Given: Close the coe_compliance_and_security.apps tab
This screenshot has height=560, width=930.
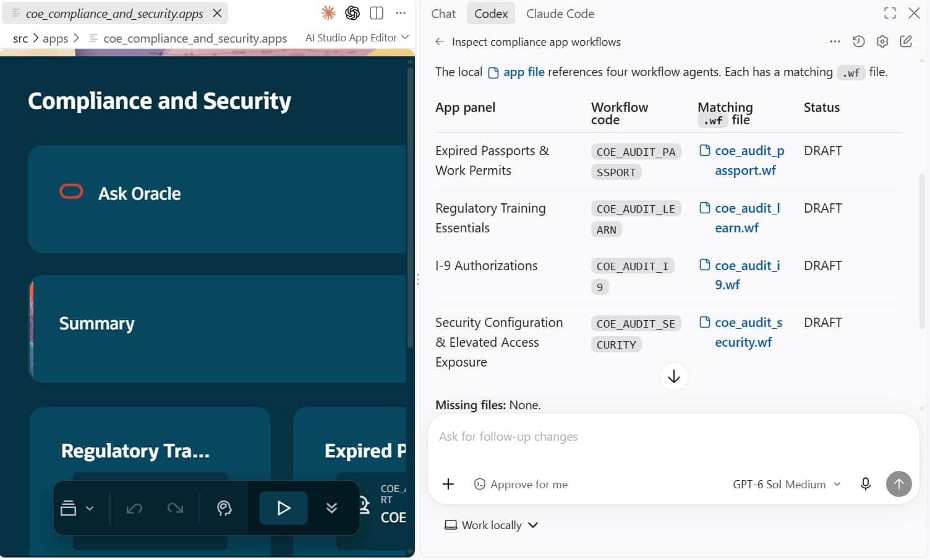Looking at the screenshot, I should click(217, 13).
